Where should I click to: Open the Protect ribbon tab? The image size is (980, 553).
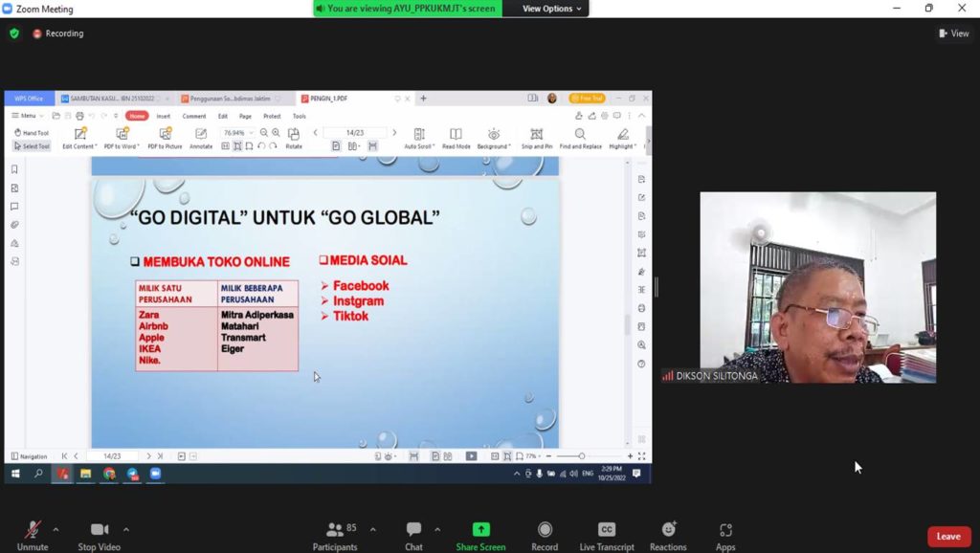coord(272,116)
